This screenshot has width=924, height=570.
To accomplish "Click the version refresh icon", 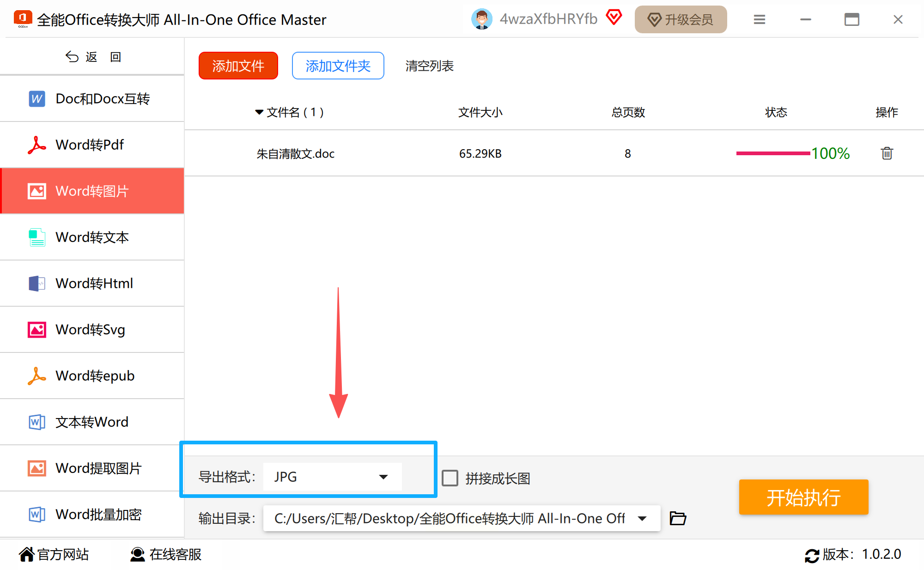I will coord(812,555).
